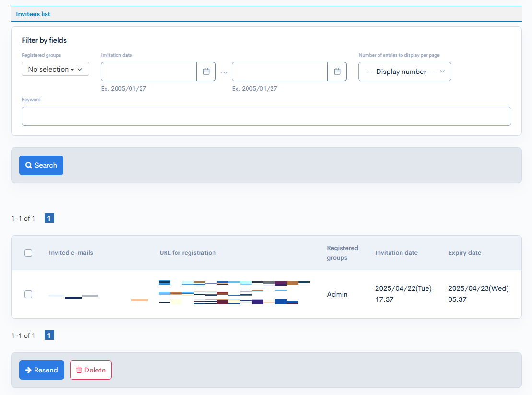532x395 pixels.
Task: Open calendar picker for invitation start date
Action: click(x=206, y=72)
